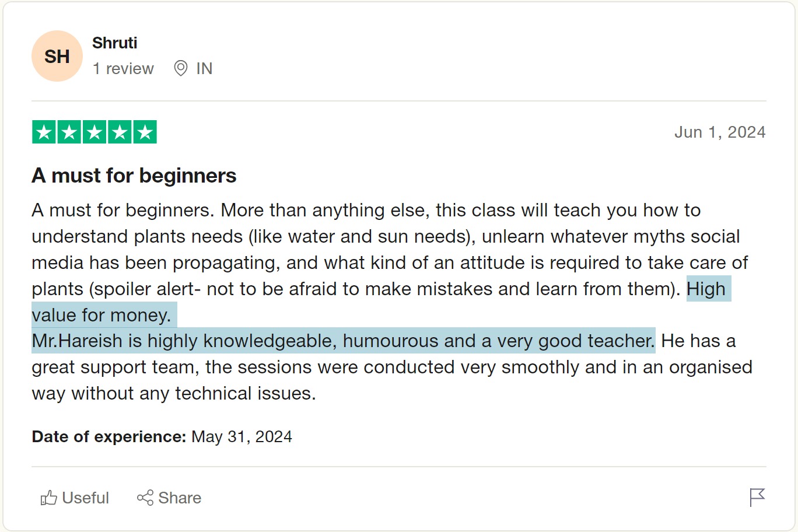Click the fifth green rating star
The image size is (798, 532).
[x=145, y=132]
